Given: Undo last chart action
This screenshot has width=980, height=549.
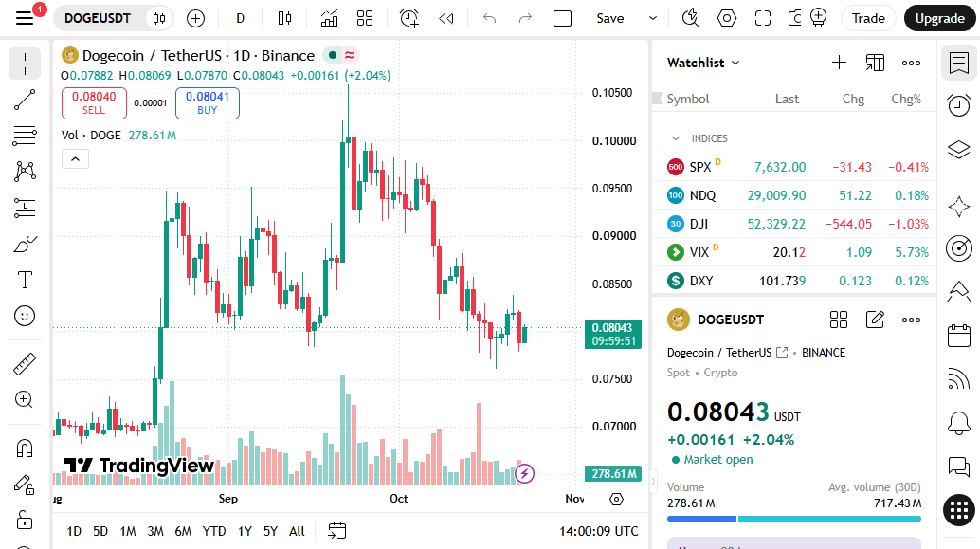Looking at the screenshot, I should click(489, 18).
